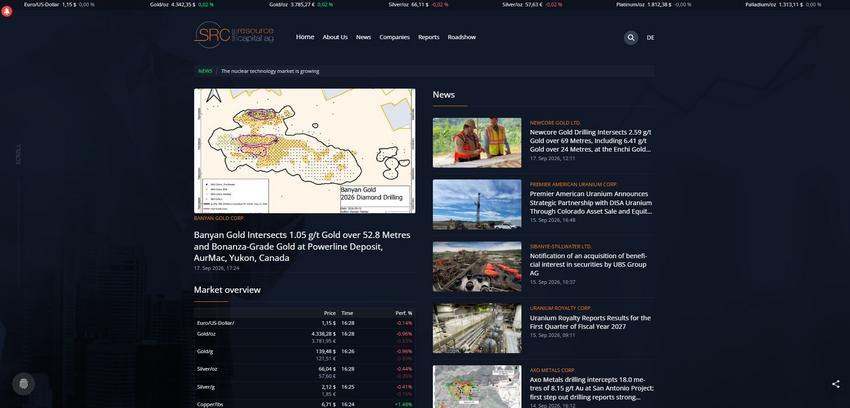
Task: Select the Silver/oz row in Market overview
Action: (x=305, y=373)
